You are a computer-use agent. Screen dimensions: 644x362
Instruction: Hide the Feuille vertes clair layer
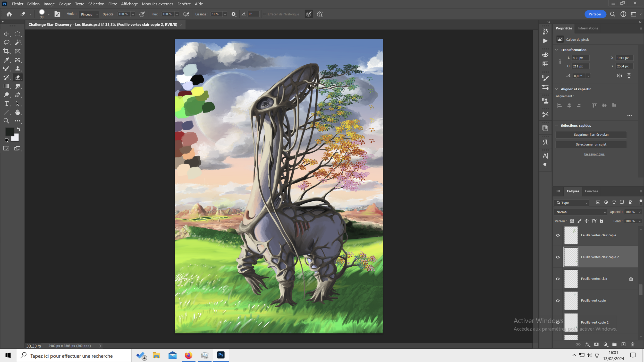pos(558,279)
